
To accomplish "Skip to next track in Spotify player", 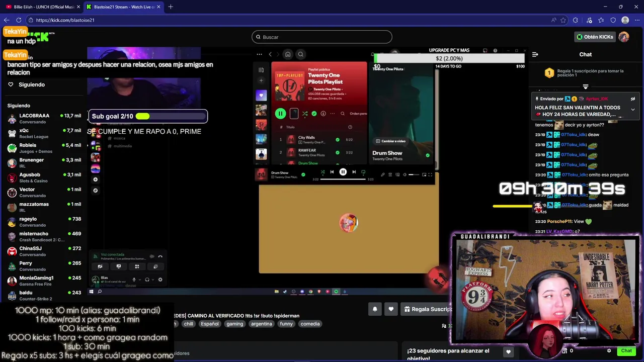I will coord(354,172).
